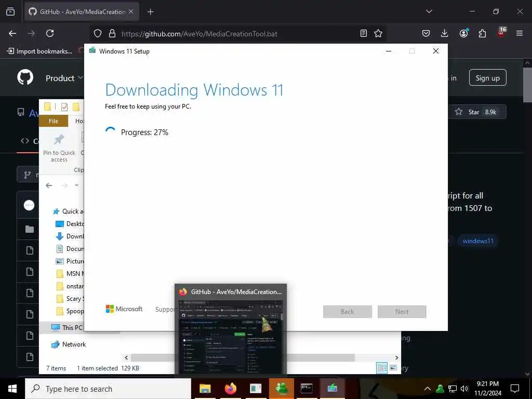Open the Windows Start menu
Screen dimensions: 532x399
coord(12,389)
